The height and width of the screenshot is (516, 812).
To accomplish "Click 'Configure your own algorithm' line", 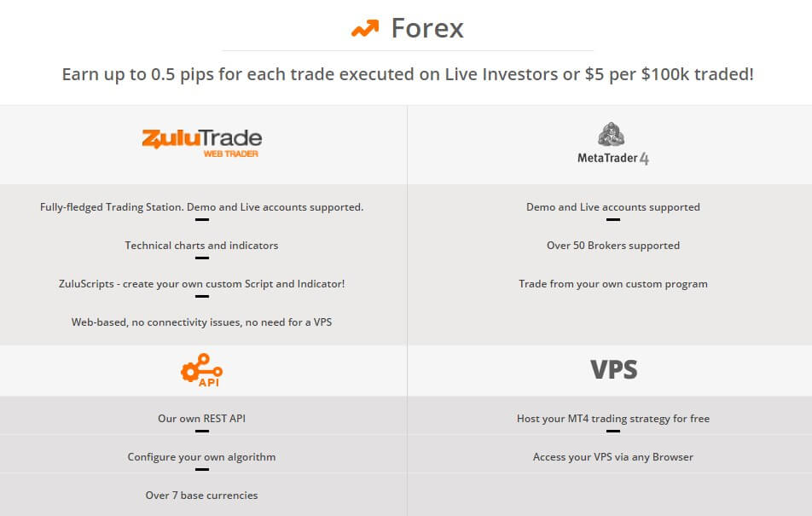I will click(x=201, y=457).
